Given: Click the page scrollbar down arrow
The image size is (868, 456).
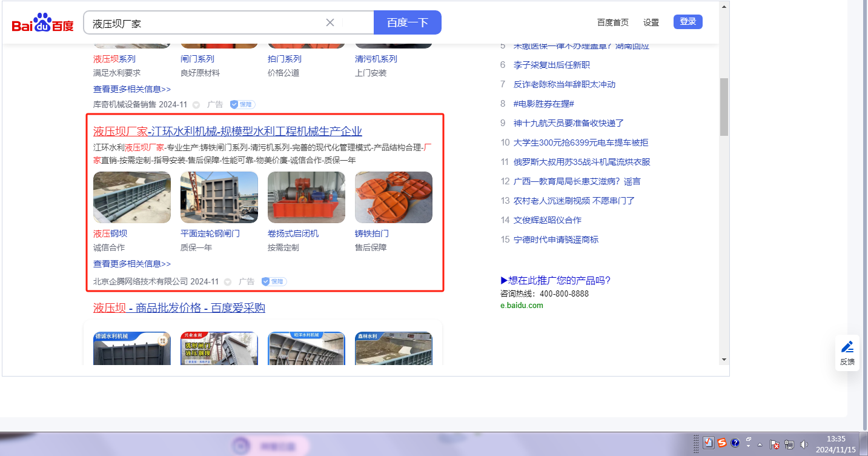Looking at the screenshot, I should [x=724, y=360].
